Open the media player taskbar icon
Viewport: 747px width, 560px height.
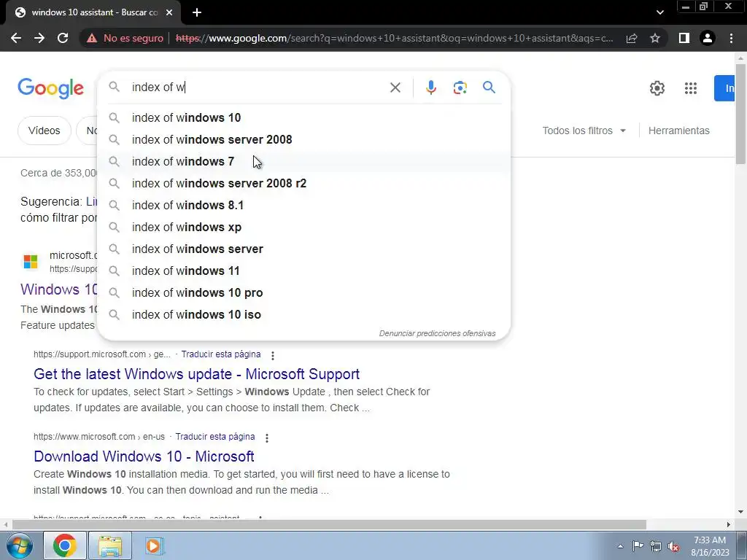pos(153,545)
